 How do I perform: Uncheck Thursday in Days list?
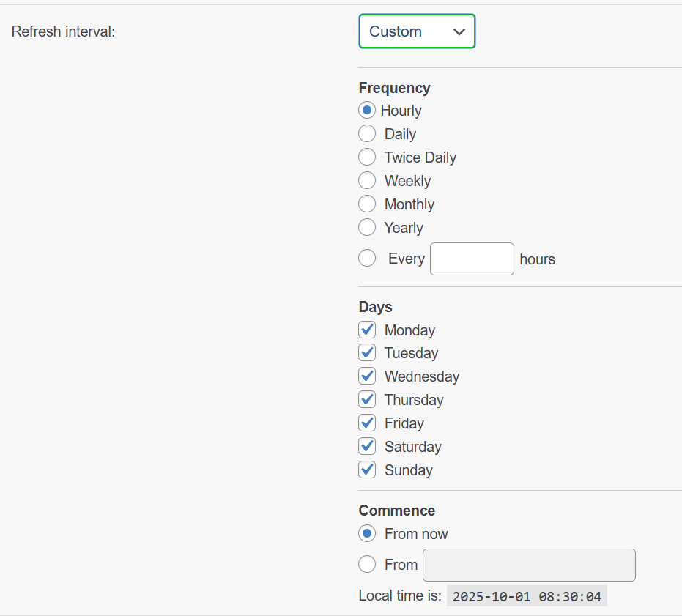click(367, 400)
